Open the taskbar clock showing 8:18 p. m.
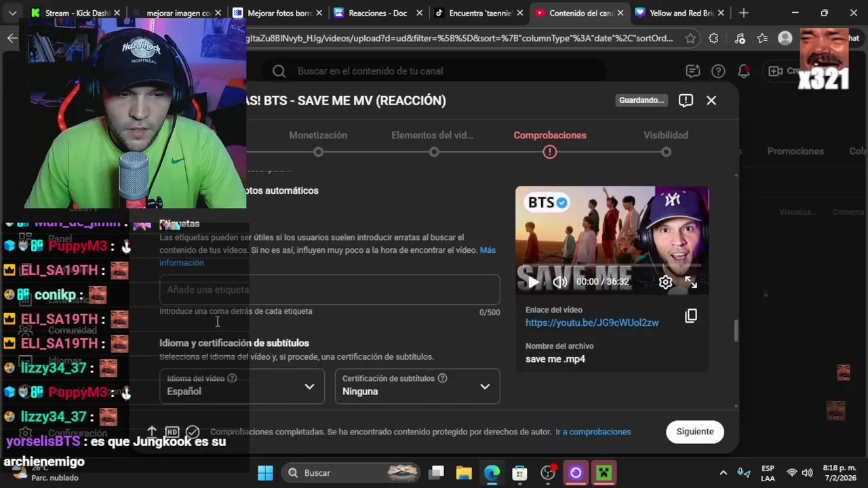The height and width of the screenshot is (488, 868). pyautogui.click(x=840, y=473)
